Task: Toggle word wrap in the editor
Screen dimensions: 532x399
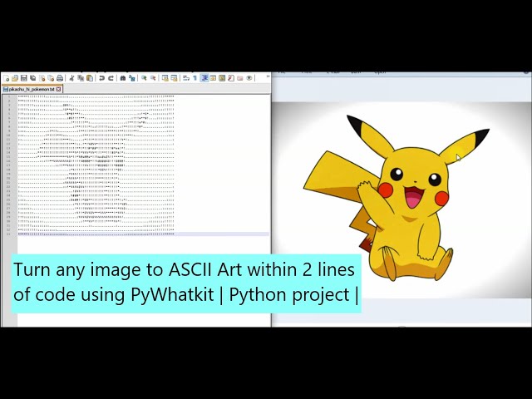Action: 186,78
